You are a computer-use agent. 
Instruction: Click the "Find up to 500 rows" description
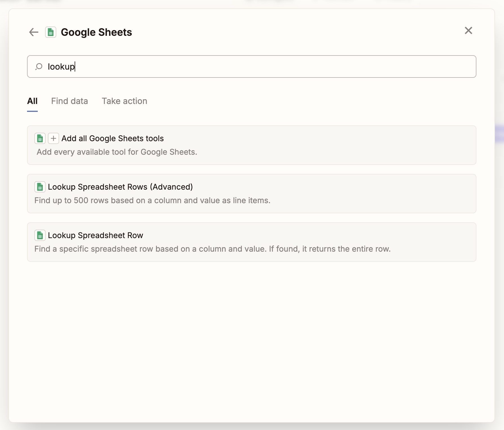152,200
